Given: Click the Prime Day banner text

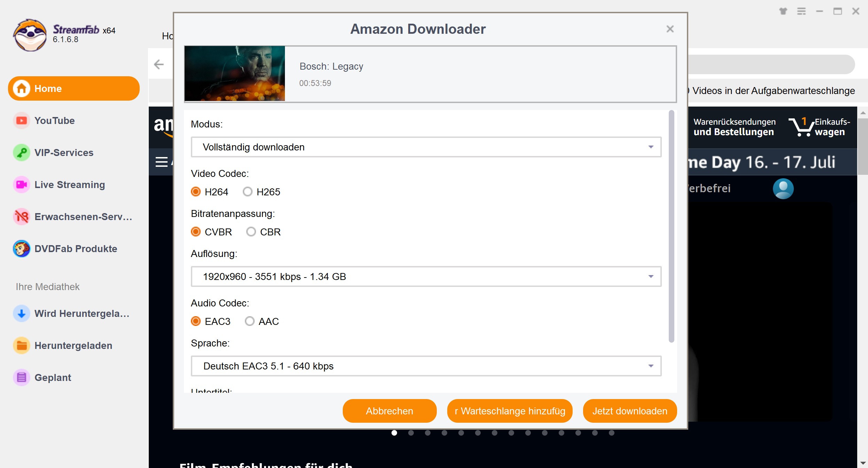Looking at the screenshot, I should (762, 162).
